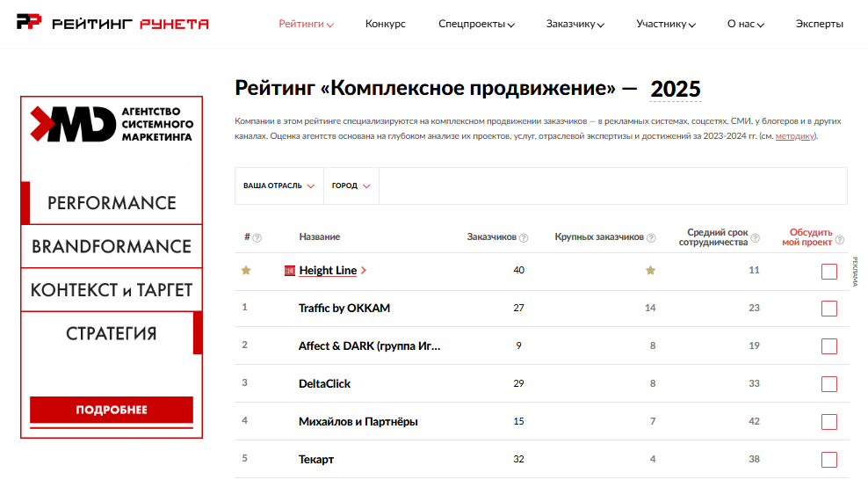Tick the checkbox for Traffic by OKKAM
Viewport: 868px width, 480px height.
pyautogui.click(x=829, y=309)
